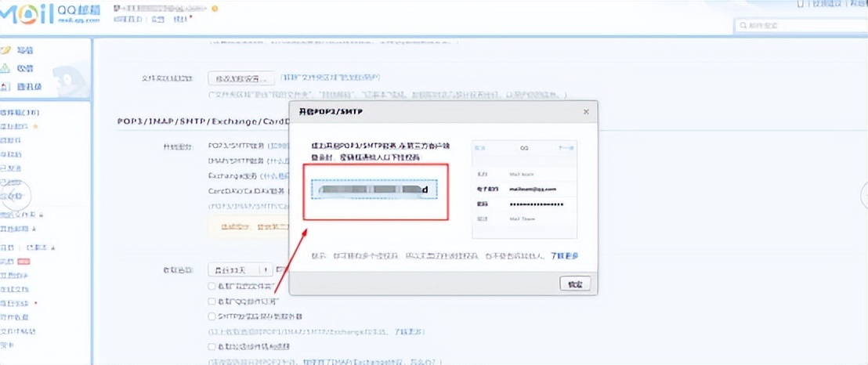Open the link beside 修改加载设置 button
The image size is (868, 365).
[x=331, y=78]
